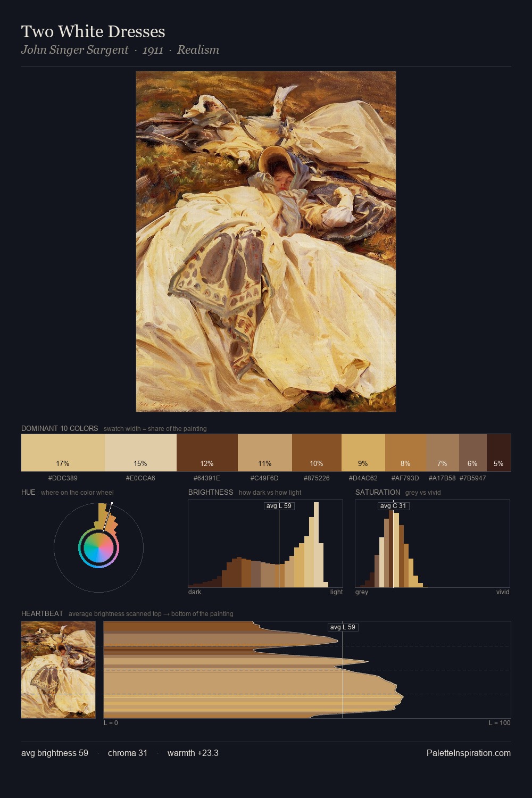Click 'avg L 59' label in Heartbeat chart

point(343,627)
